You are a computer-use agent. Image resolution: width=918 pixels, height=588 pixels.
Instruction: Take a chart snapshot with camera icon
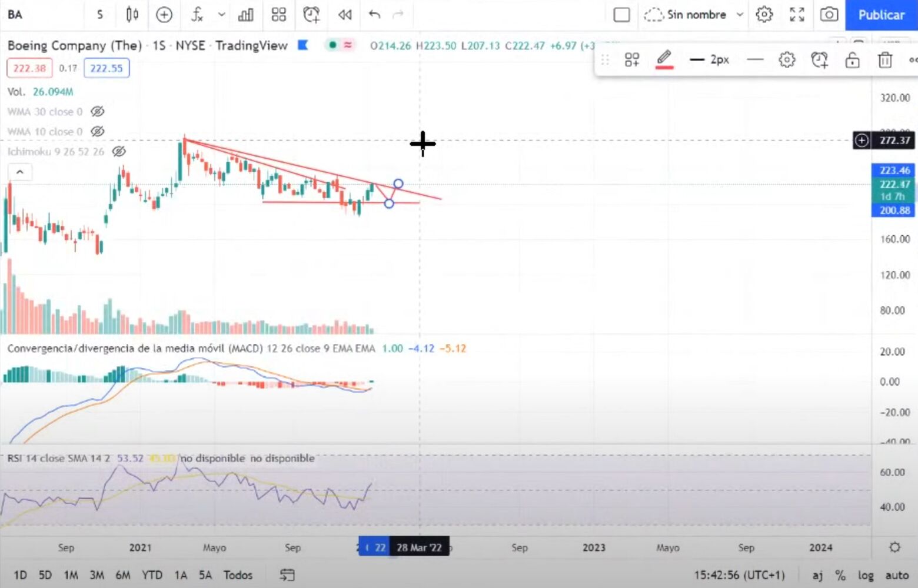pos(829,15)
